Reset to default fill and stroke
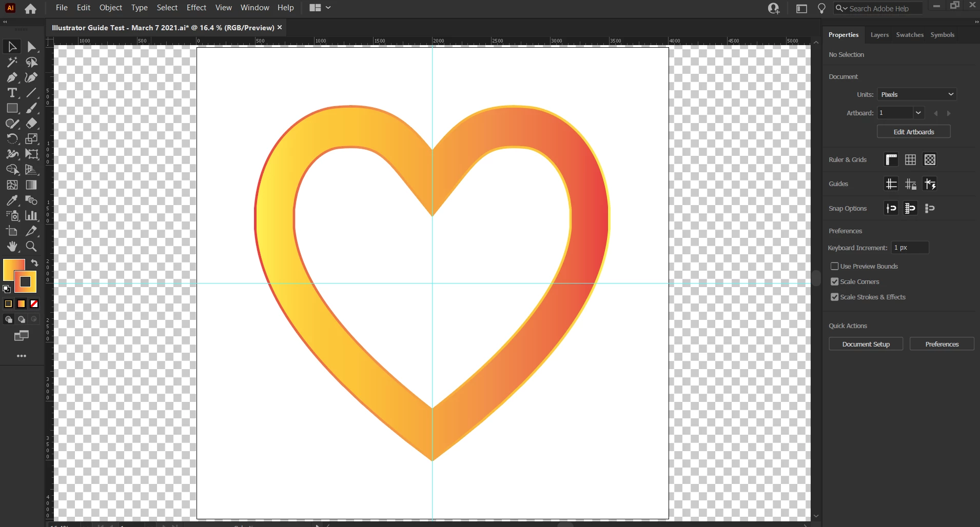Viewport: 980px width, 527px height. [x=7, y=289]
